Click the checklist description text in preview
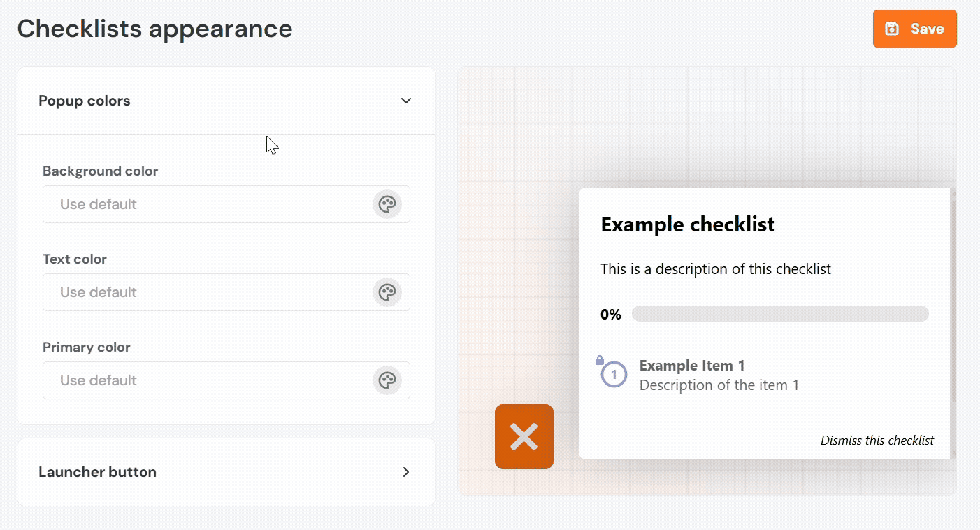Image resolution: width=980 pixels, height=530 pixels. pyautogui.click(x=716, y=269)
